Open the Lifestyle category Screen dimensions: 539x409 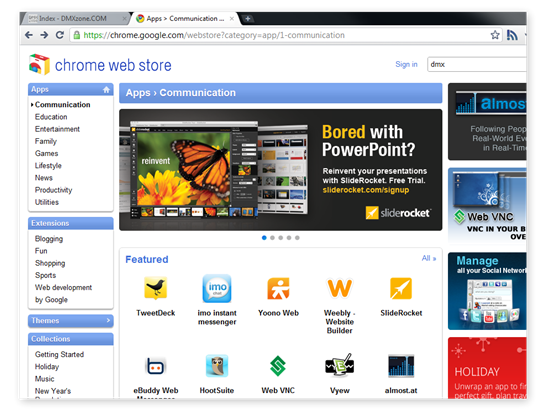[x=48, y=166]
